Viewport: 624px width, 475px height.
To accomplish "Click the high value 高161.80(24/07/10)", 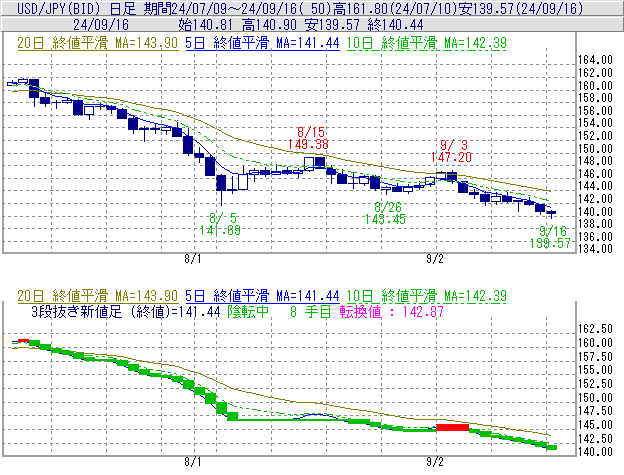I will (394, 8).
